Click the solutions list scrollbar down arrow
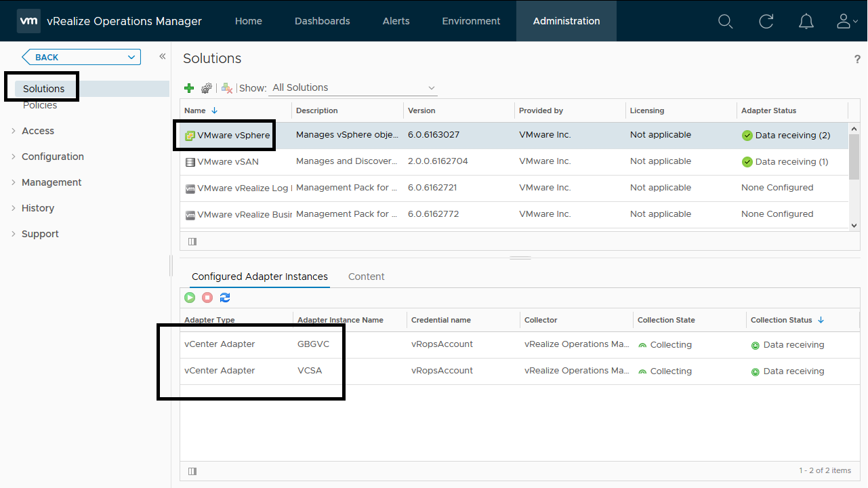The image size is (868, 488). 854,226
